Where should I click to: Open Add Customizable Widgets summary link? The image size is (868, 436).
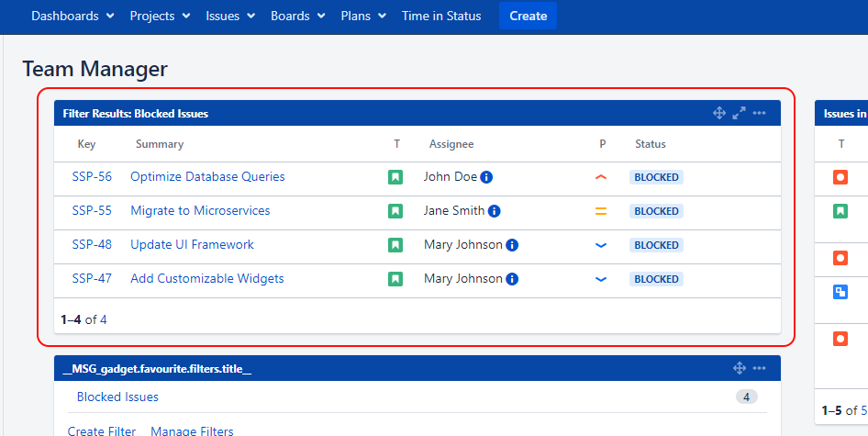coord(207,278)
